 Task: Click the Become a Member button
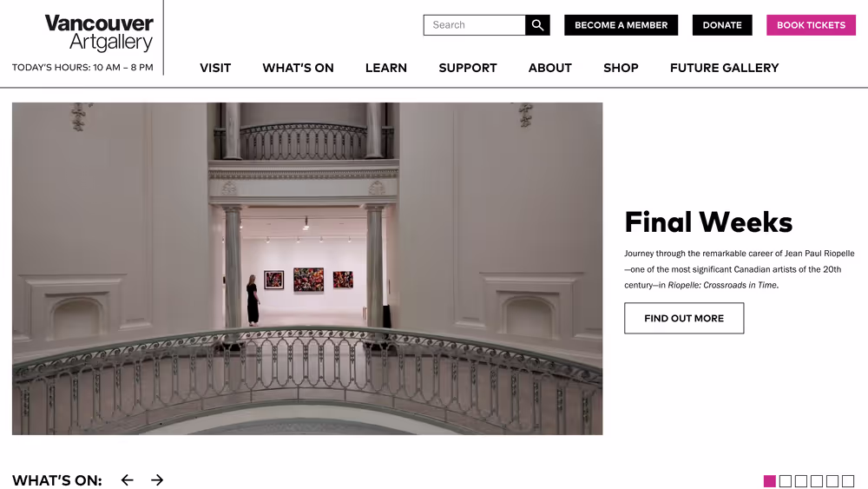point(621,25)
